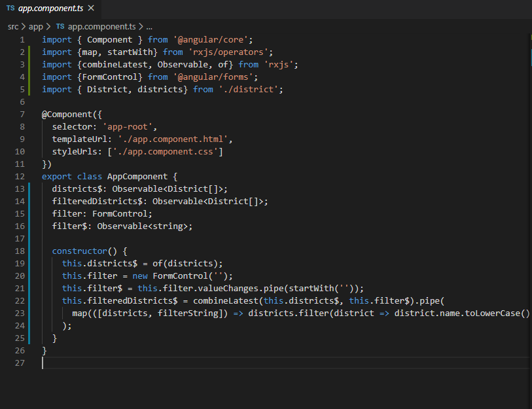Click the TS icon in the breadcrumb
Screen dimensions: 532x409
[60, 26]
